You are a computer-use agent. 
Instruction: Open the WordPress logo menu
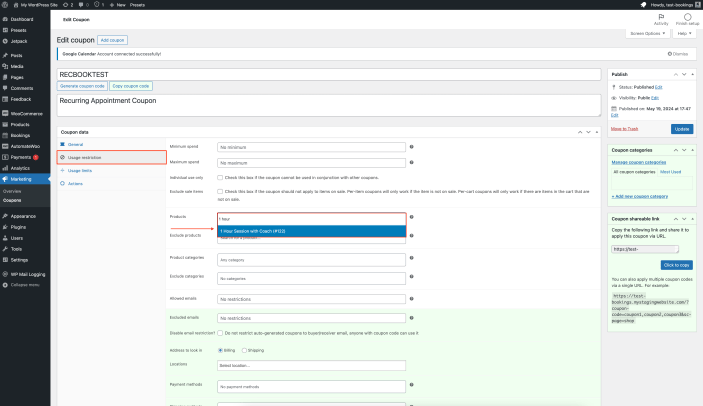5,5
